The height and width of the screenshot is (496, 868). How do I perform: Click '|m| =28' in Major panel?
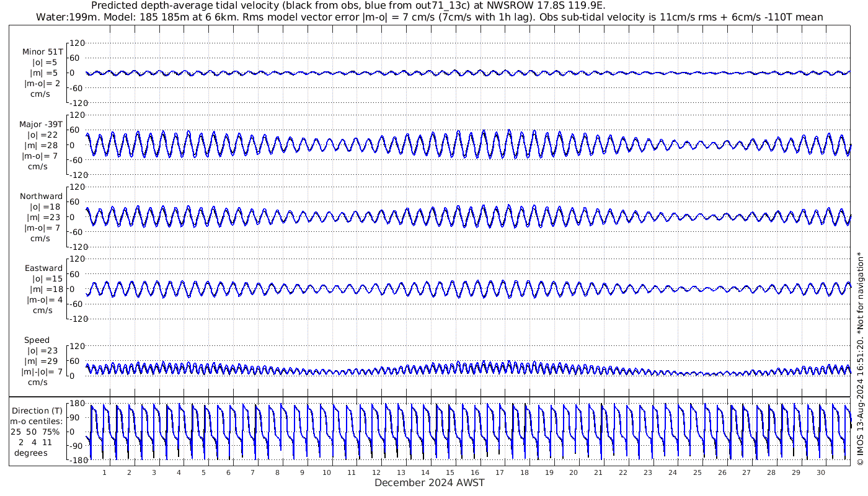tap(42, 145)
